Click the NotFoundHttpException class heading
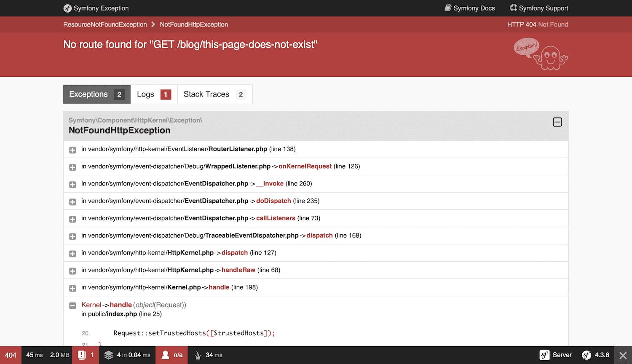632x364 pixels. pos(120,131)
